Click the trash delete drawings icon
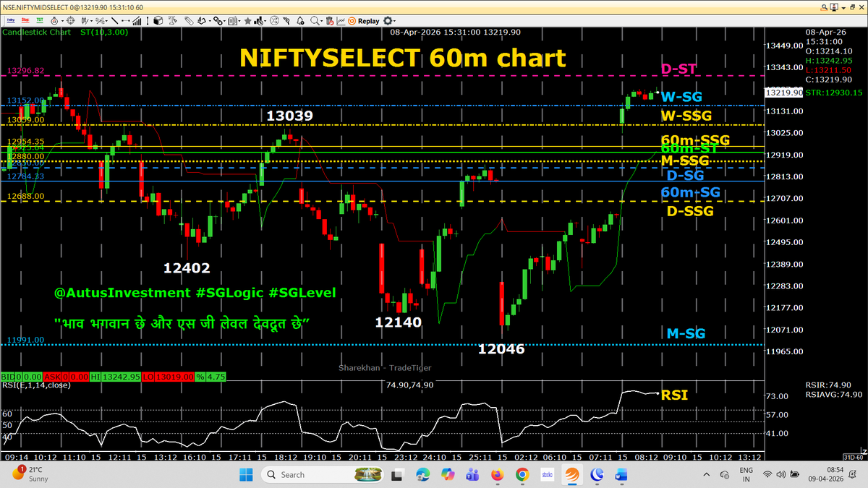 tap(329, 21)
